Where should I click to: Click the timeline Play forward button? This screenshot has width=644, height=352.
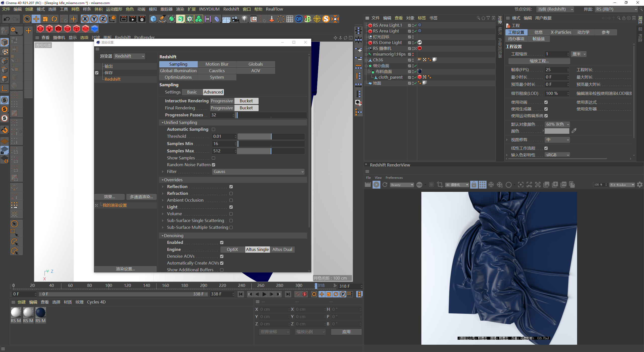264,294
